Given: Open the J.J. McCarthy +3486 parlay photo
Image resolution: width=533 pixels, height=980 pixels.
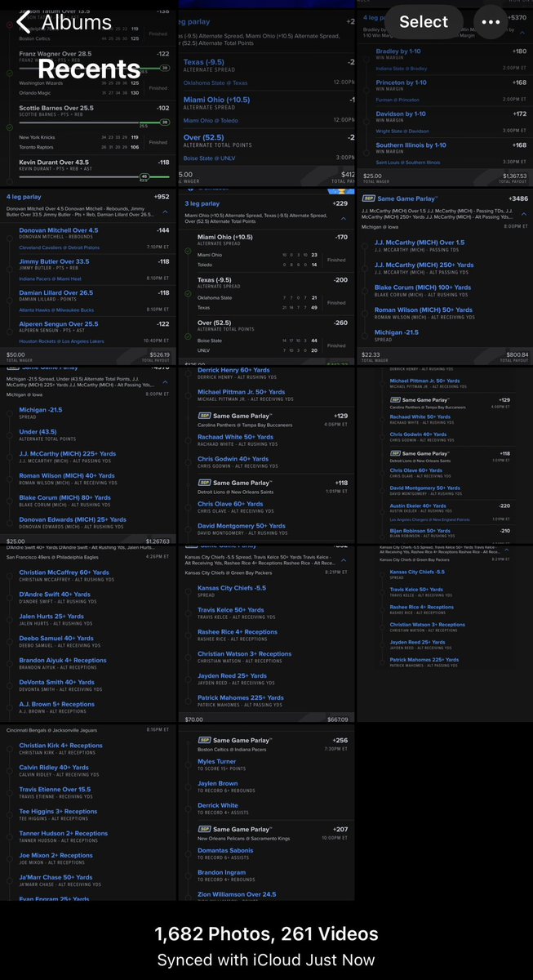Looking at the screenshot, I should (445, 278).
